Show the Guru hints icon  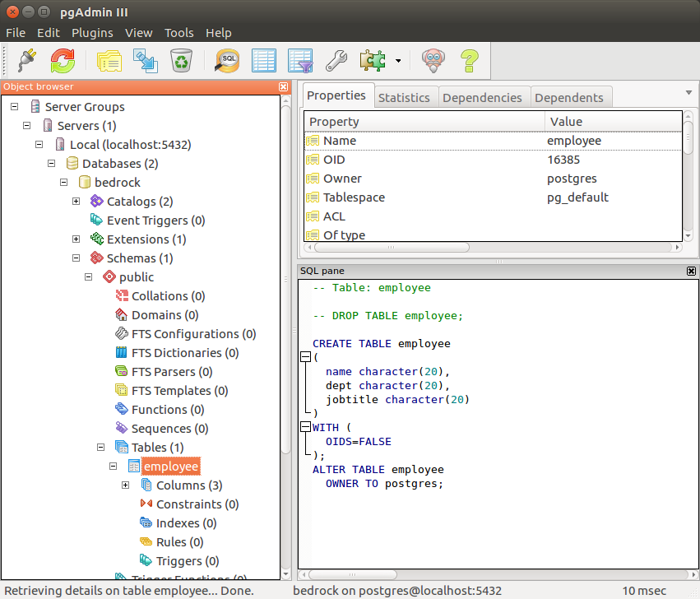(x=433, y=60)
